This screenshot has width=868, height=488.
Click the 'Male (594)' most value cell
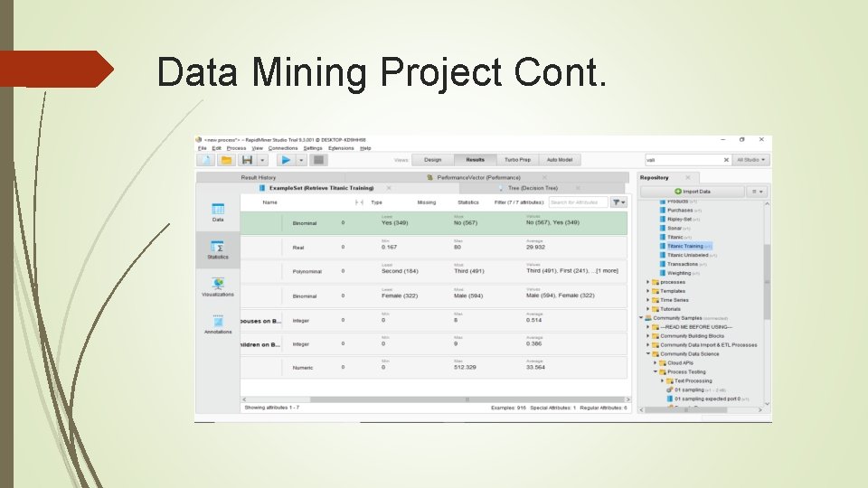coord(468,296)
